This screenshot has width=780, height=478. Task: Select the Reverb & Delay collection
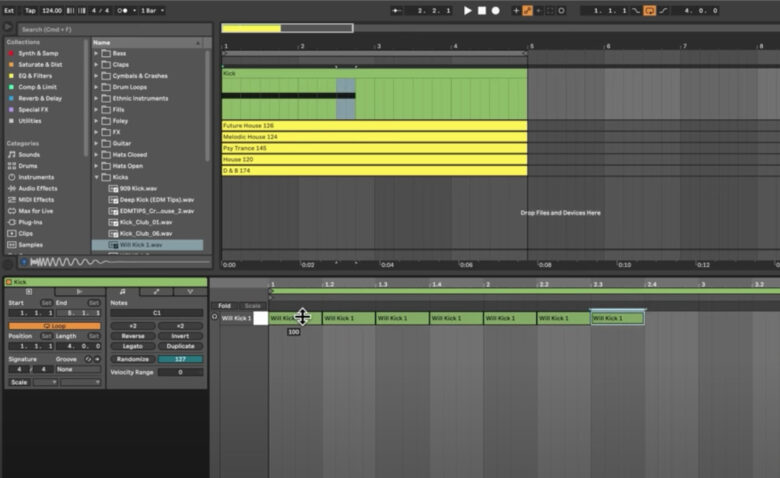pyautogui.click(x=40, y=98)
